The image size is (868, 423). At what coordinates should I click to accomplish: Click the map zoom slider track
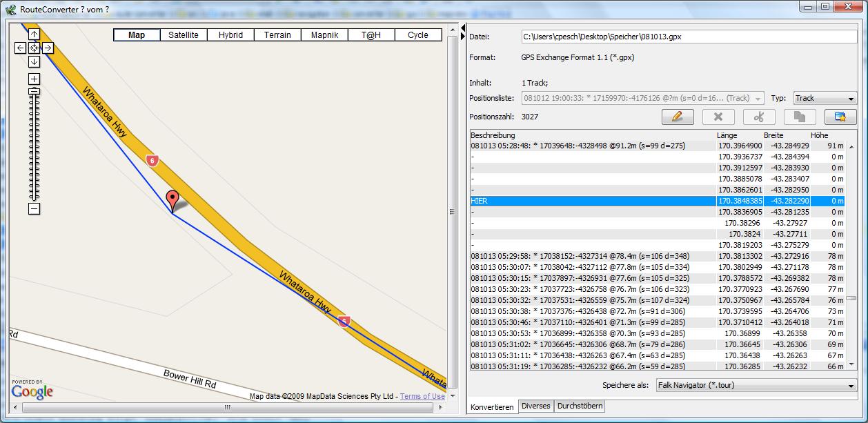[34, 148]
